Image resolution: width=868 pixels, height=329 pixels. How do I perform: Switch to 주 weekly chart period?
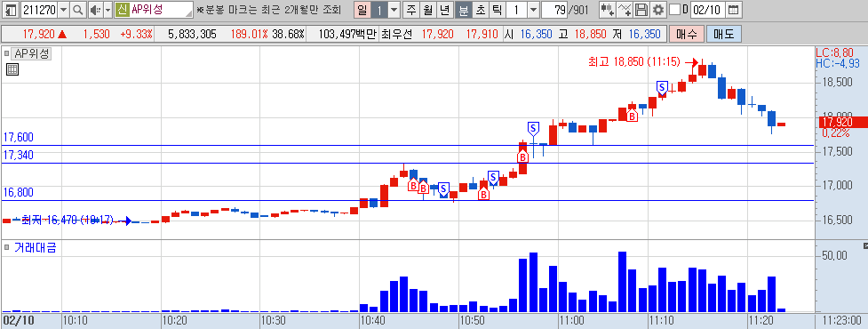[411, 10]
